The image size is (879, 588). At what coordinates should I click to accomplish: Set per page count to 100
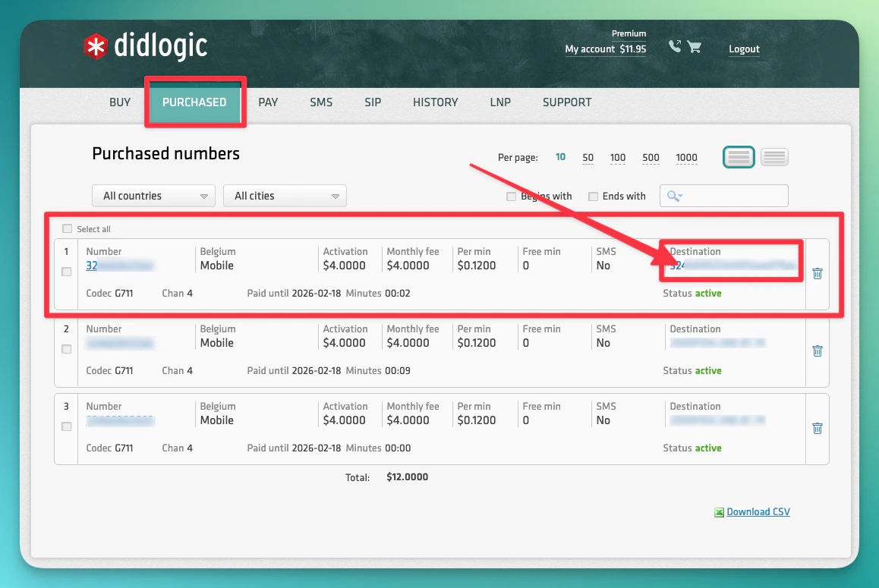(x=617, y=158)
